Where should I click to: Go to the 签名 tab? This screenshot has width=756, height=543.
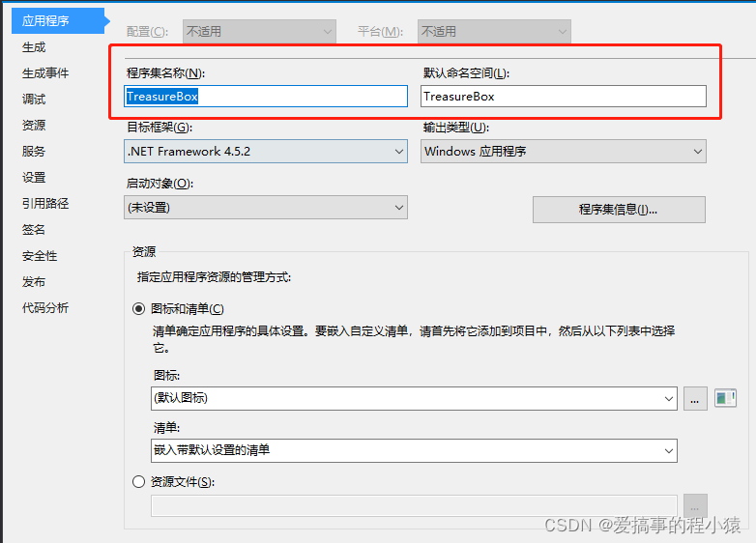click(34, 229)
